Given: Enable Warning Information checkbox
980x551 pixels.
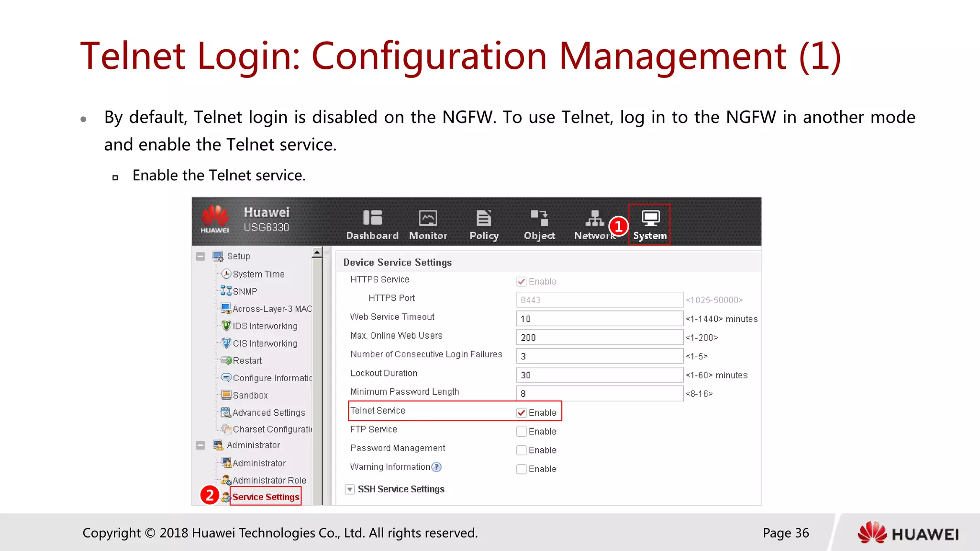Looking at the screenshot, I should (x=522, y=469).
